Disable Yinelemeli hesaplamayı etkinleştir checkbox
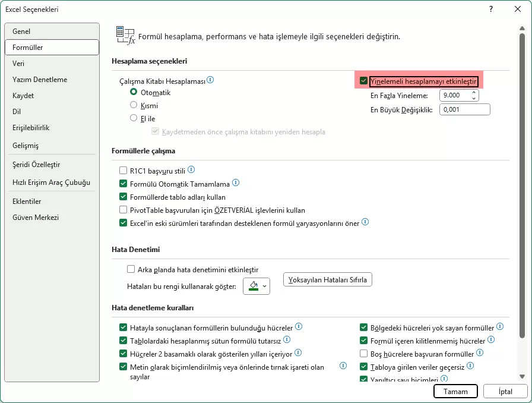 (364, 81)
